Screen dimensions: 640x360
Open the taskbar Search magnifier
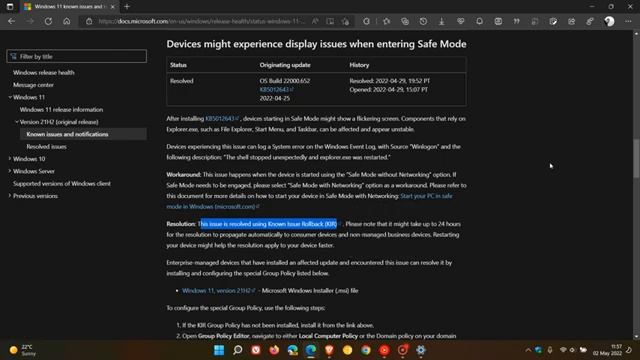pos(238,350)
